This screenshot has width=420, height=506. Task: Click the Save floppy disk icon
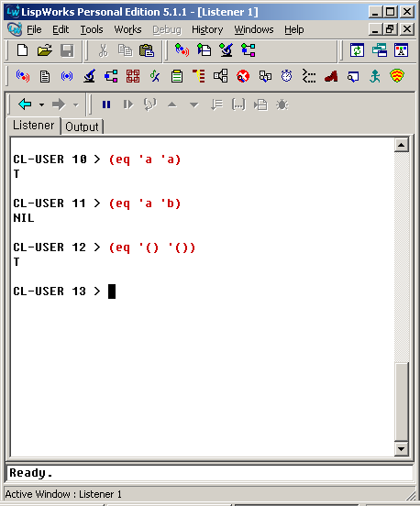pyautogui.click(x=67, y=50)
